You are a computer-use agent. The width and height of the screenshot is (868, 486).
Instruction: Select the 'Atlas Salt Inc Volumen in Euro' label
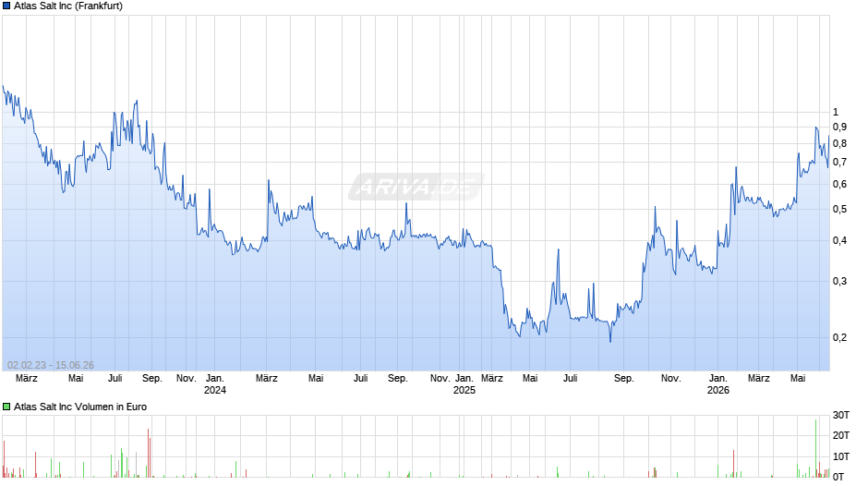click(x=80, y=407)
